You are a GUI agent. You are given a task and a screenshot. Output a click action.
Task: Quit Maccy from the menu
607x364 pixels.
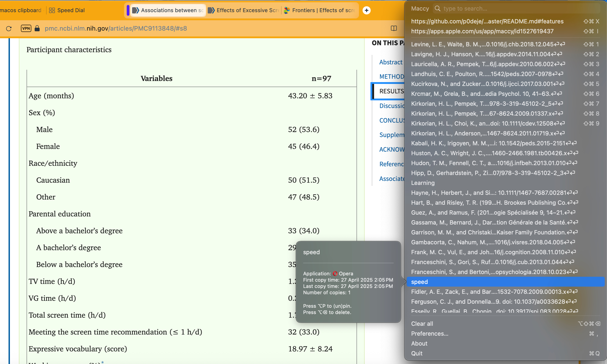point(417,353)
